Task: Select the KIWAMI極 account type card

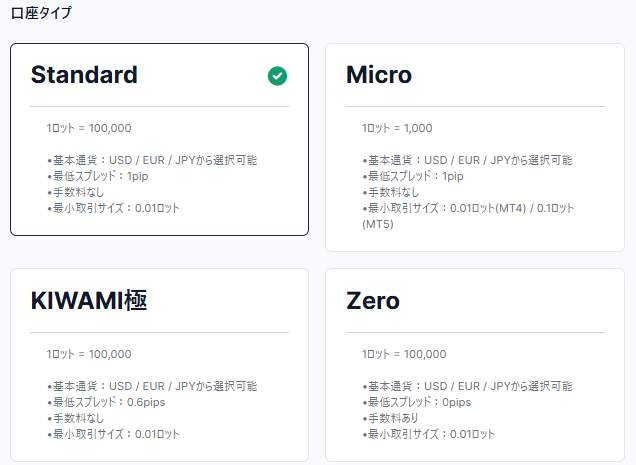Action: coord(159,365)
